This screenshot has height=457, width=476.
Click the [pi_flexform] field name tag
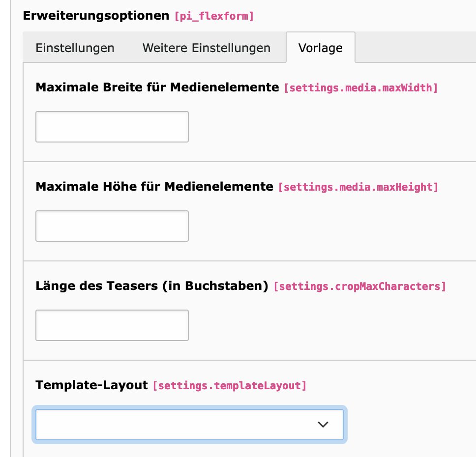[214, 16]
